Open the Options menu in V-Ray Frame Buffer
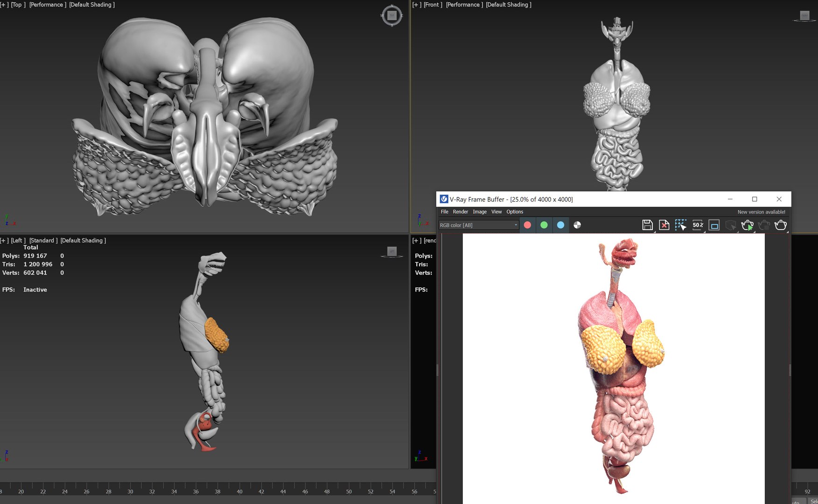Viewport: 818px width, 504px height. point(515,212)
